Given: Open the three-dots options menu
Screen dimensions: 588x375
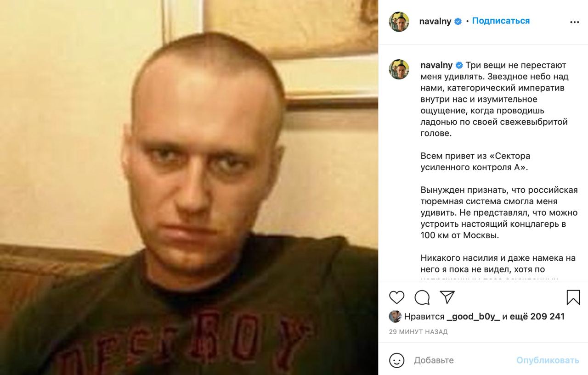Looking at the screenshot, I should pyautogui.click(x=574, y=22).
